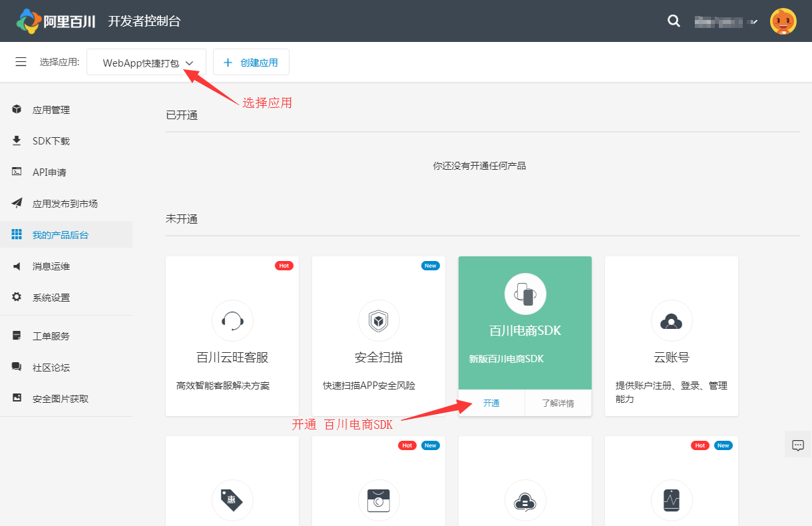Go to SDK下载 in sidebar

click(51, 141)
